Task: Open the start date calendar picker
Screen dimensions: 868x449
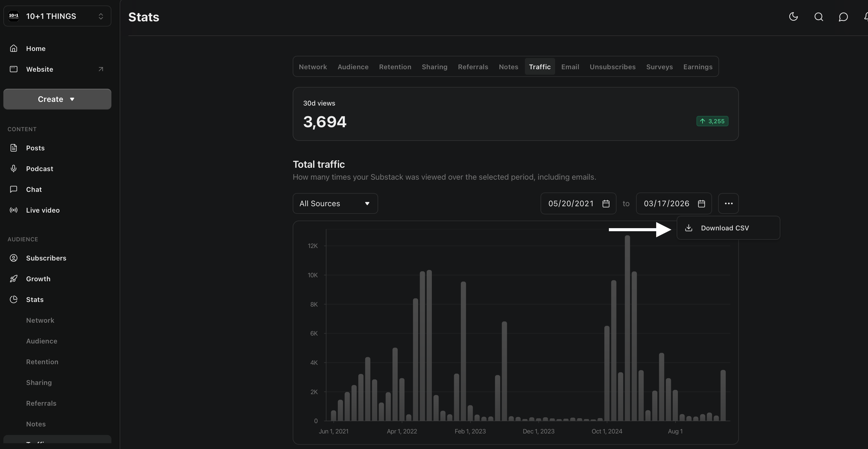Action: [606, 203]
